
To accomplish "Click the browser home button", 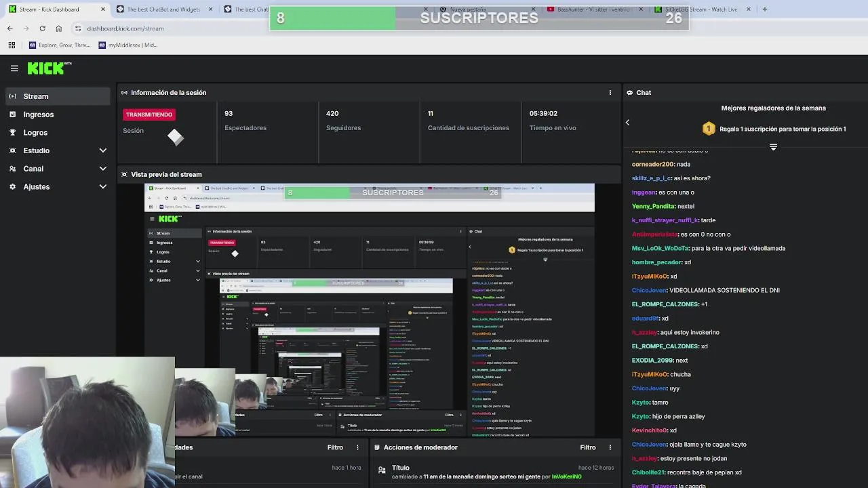I will point(58,28).
